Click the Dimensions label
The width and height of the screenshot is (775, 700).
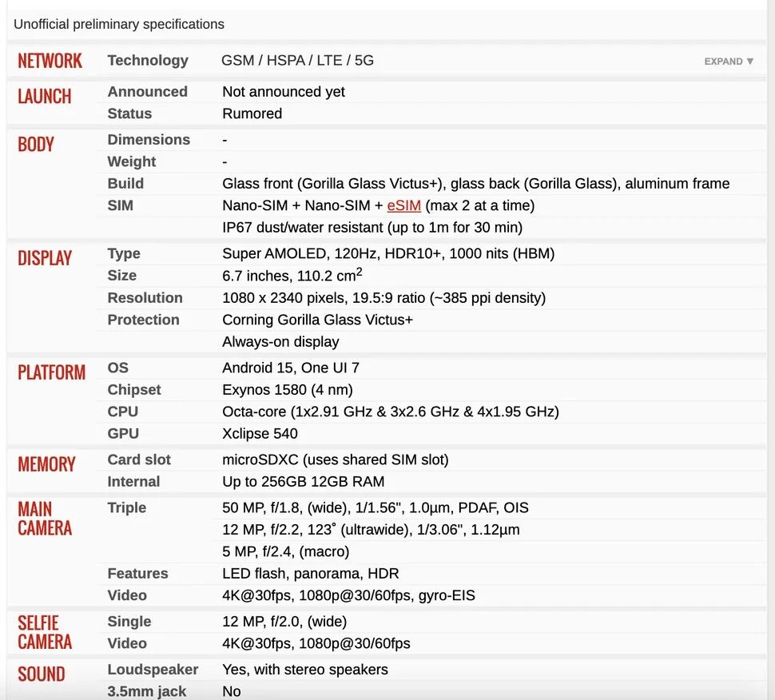click(149, 140)
